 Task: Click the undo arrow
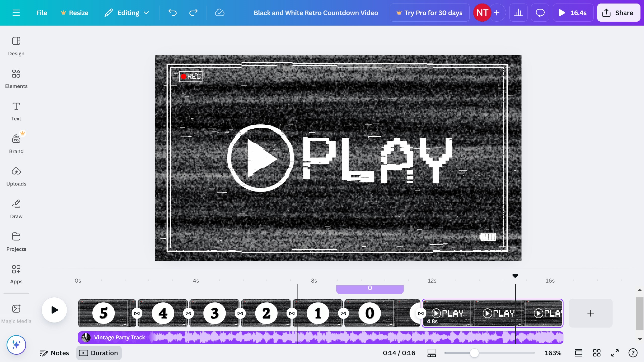pos(173,13)
